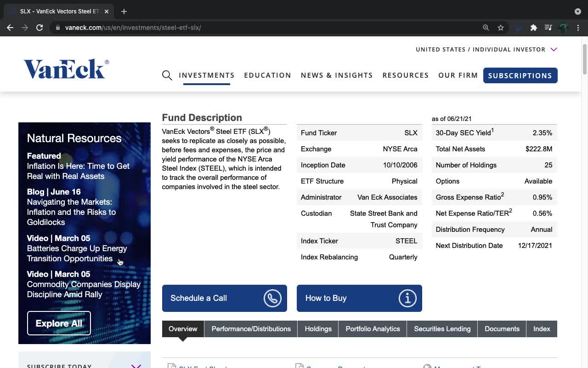Image resolution: width=588 pixels, height=368 pixels.
Task: Switch to the Documents tab
Action: [x=502, y=329]
